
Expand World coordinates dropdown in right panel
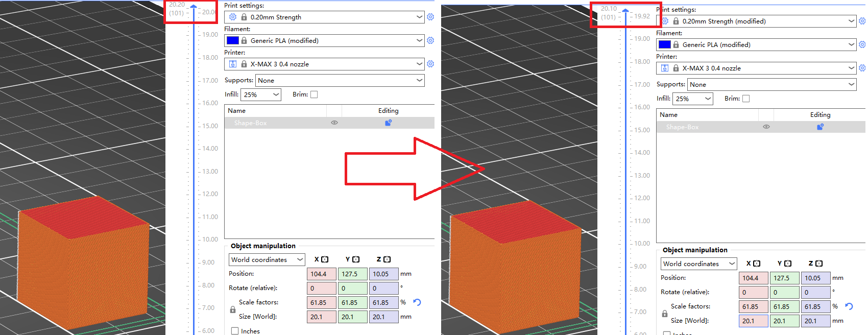tap(698, 264)
